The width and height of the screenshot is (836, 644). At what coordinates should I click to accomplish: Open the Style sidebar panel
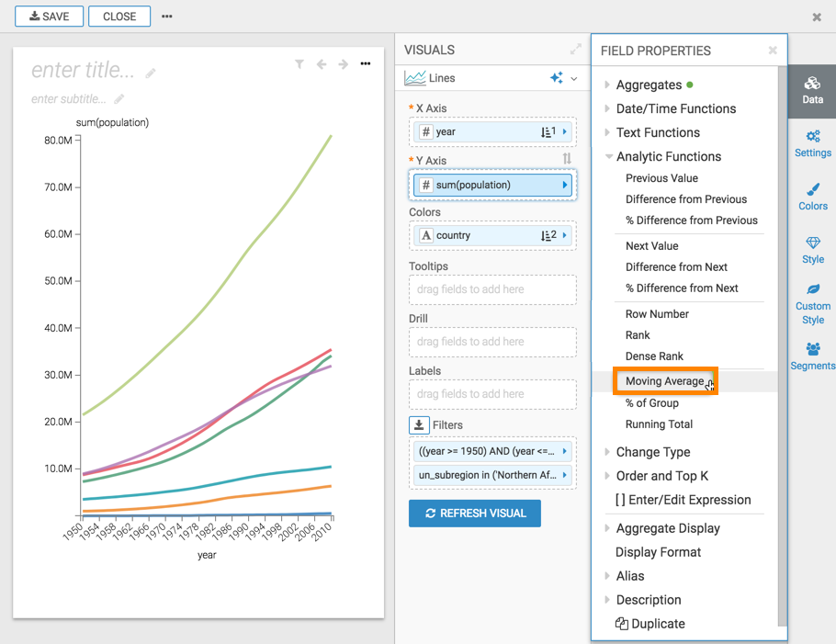click(812, 249)
